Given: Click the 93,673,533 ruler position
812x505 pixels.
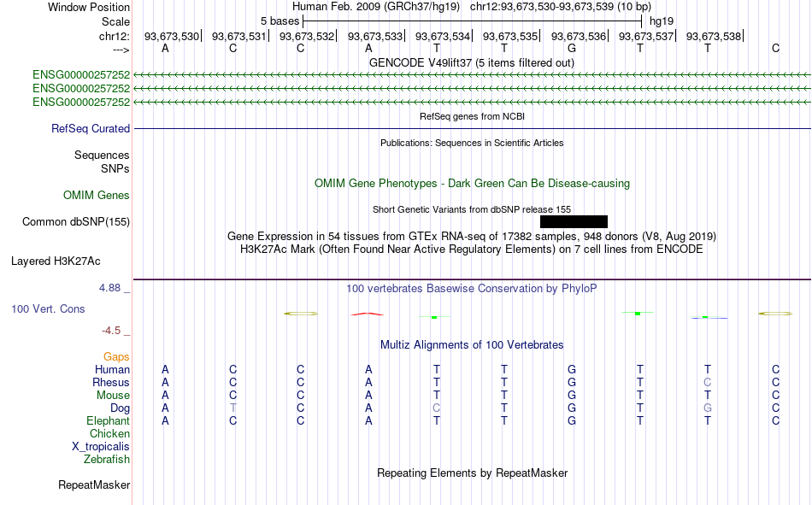Looking at the screenshot, I should pos(375,36).
